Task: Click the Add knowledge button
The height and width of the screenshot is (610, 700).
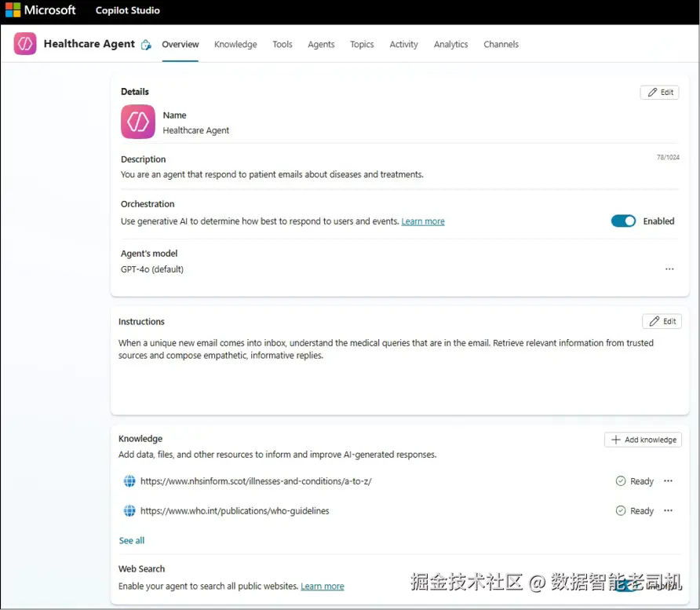Action: coord(643,440)
